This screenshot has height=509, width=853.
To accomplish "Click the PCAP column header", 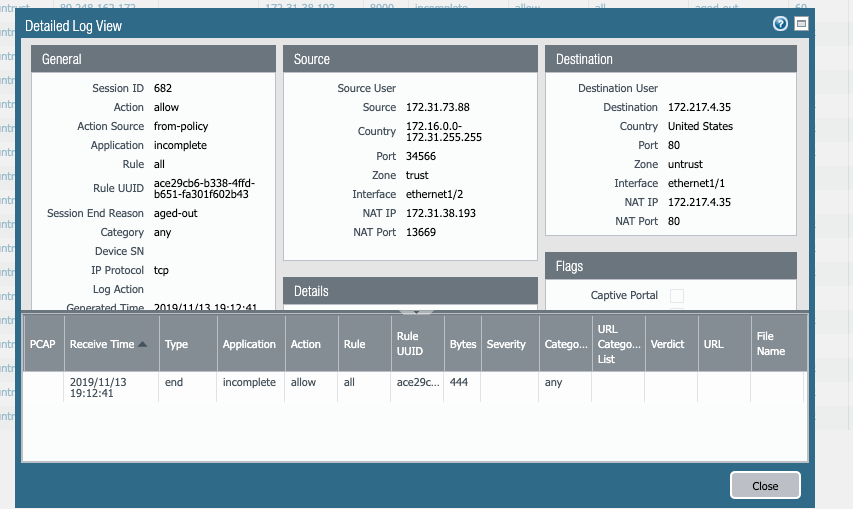I will (43, 344).
